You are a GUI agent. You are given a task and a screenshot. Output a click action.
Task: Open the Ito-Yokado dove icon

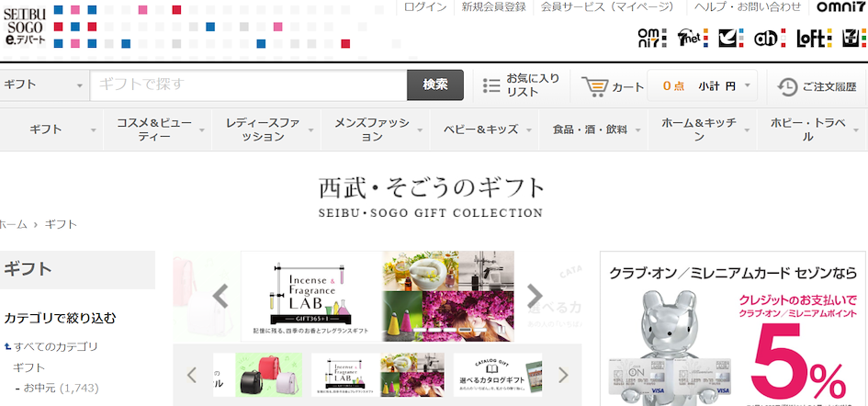[x=732, y=39]
